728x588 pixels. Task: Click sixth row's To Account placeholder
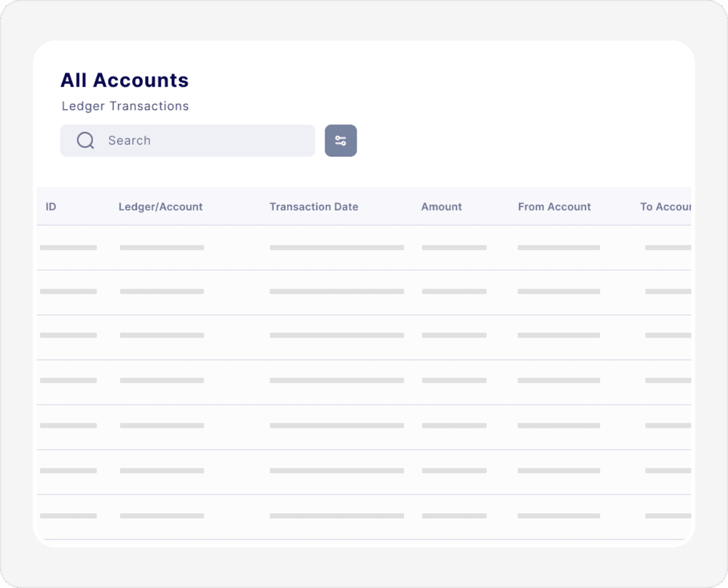click(667, 470)
